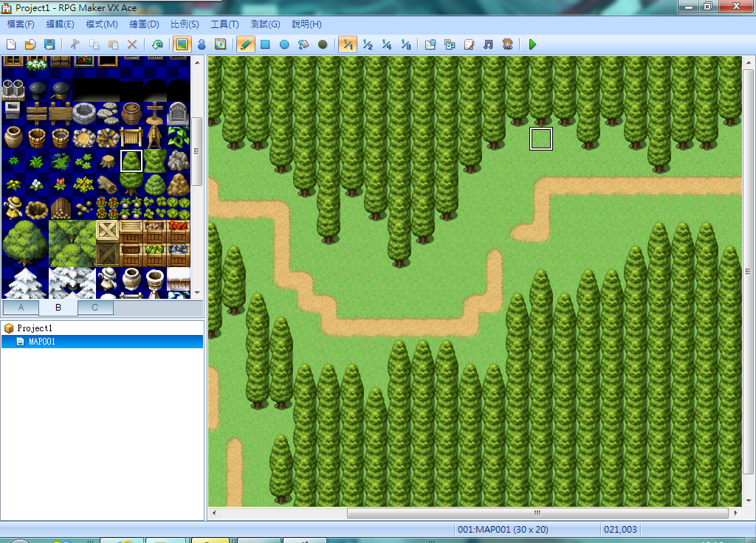Select the Shadow Pen tool

323,45
